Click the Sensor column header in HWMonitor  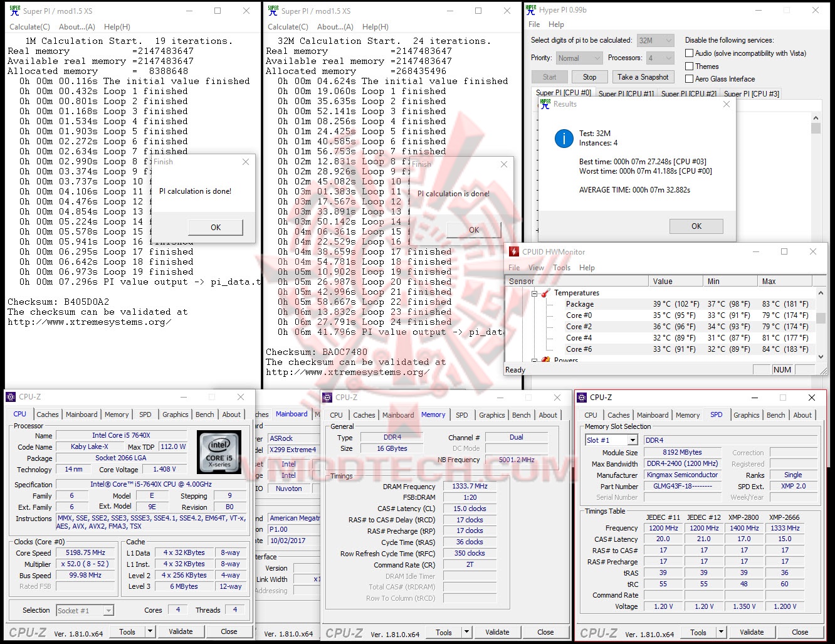click(577, 282)
